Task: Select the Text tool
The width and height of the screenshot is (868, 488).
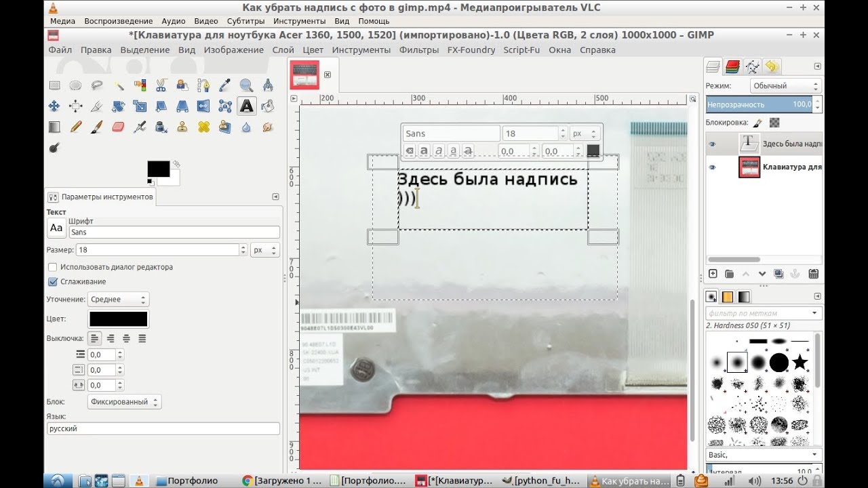Action: click(246, 106)
